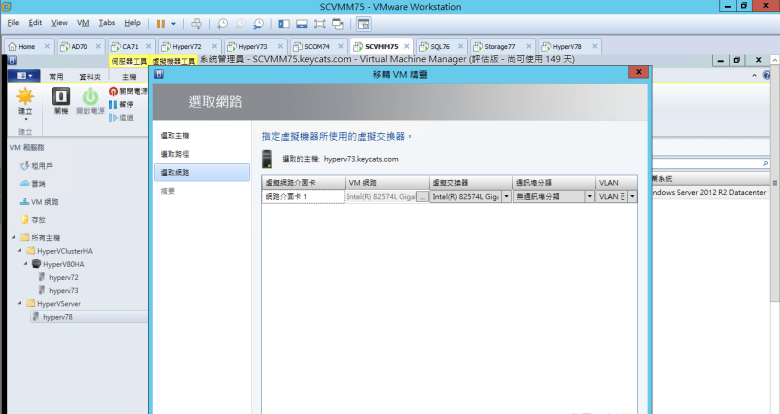Open the 虛擬交換器 virtual switch dropdown
Viewport: 780px width, 414px height.
(x=507, y=197)
